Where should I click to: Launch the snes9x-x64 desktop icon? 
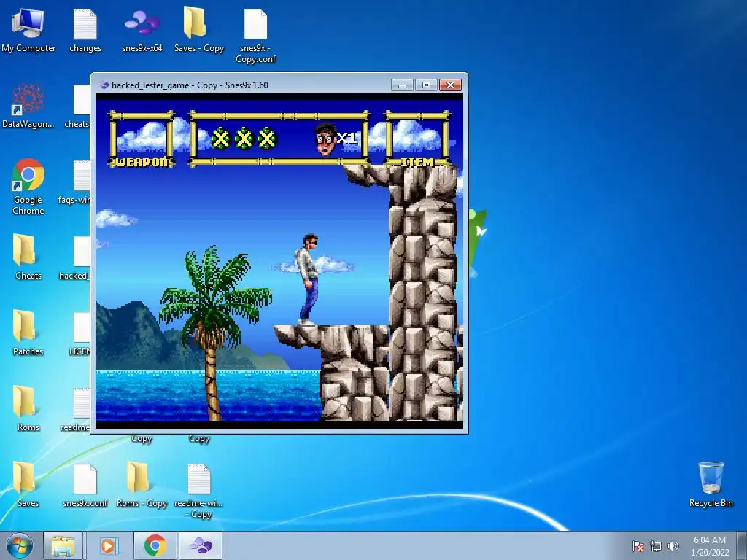pyautogui.click(x=142, y=29)
